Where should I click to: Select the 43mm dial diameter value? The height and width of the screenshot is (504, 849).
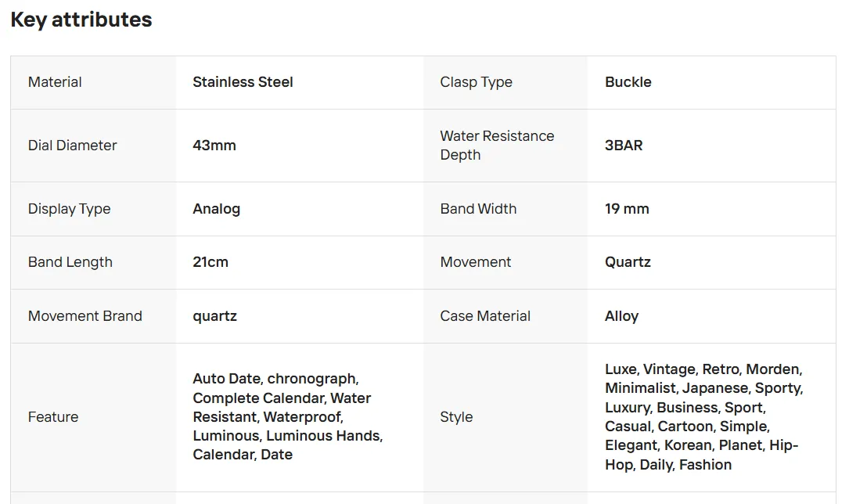tap(214, 146)
